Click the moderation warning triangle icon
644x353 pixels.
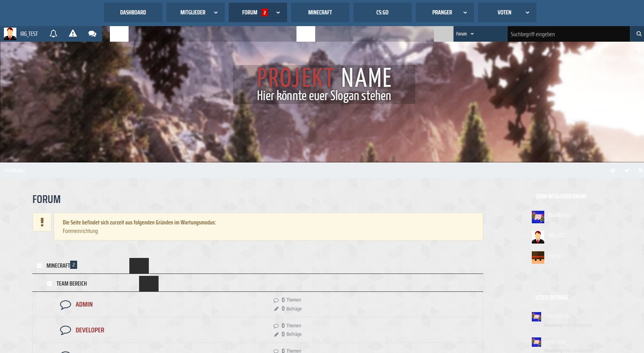pos(73,34)
